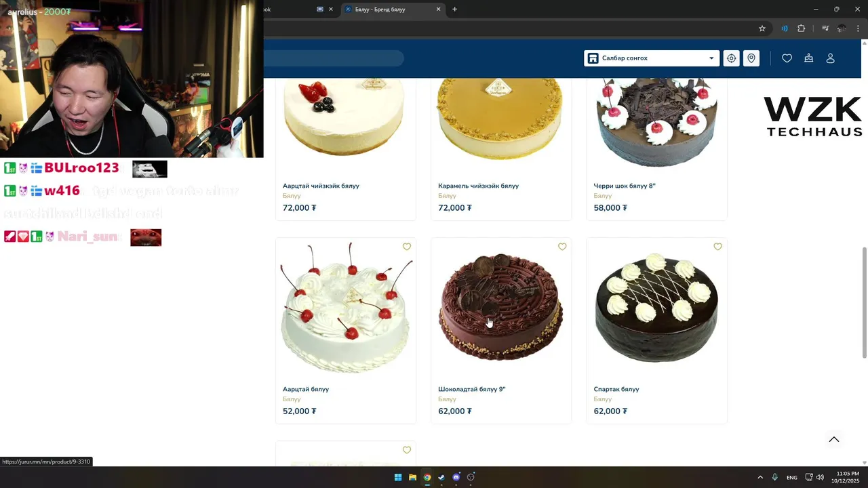Click the blue sound-wave extension icon

(x=785, y=28)
